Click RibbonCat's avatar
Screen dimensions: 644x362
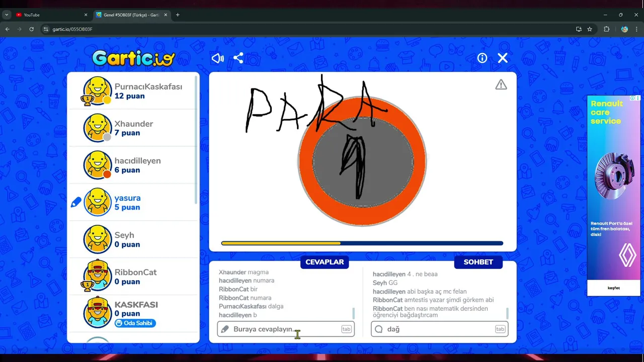pos(97,276)
